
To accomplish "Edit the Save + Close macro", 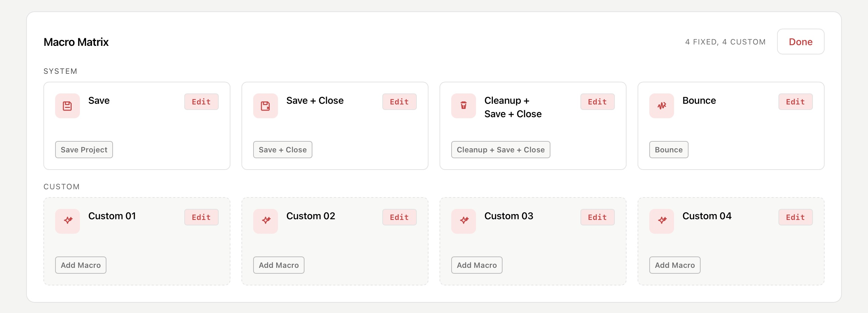I will point(400,102).
